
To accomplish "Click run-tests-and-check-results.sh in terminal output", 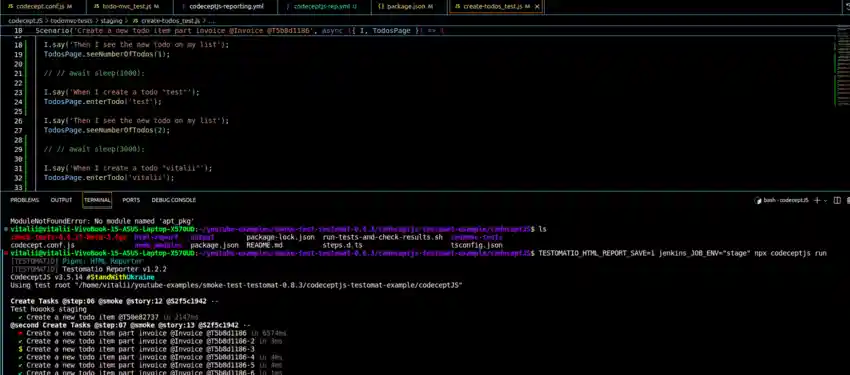I will click(x=382, y=237).
